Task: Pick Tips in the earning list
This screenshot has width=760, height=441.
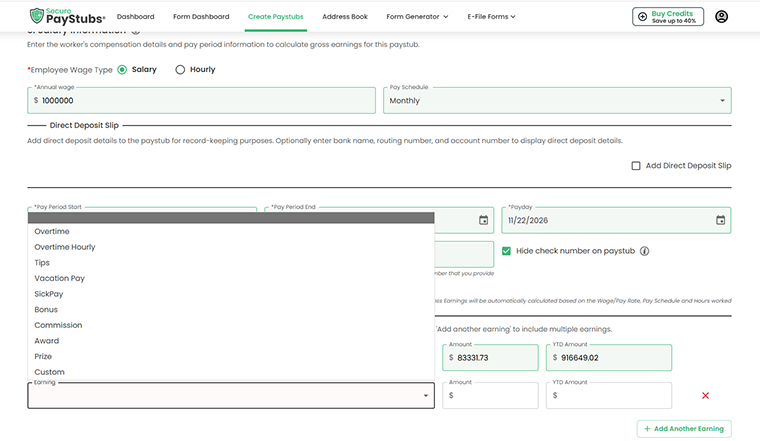Action: tap(231, 262)
